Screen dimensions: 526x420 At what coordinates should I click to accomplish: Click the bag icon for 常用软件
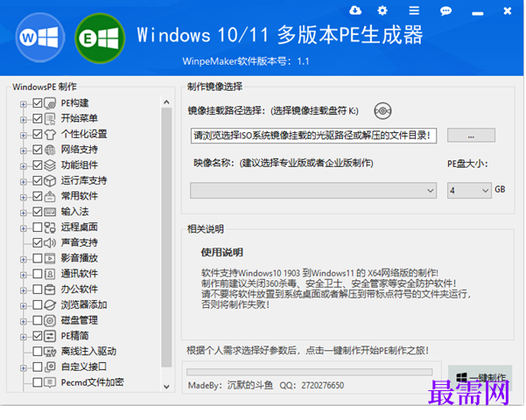coord(50,196)
